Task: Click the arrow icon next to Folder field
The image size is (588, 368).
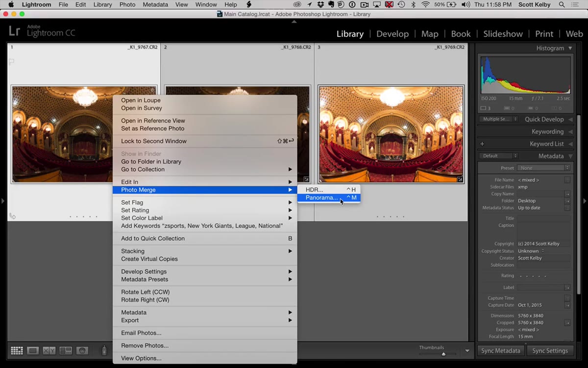Action: click(x=567, y=201)
